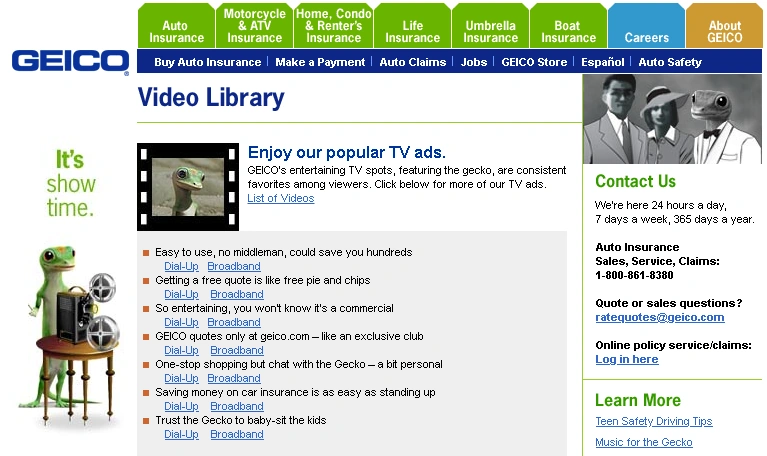Open Teen Safety Driving Tips

(x=654, y=421)
